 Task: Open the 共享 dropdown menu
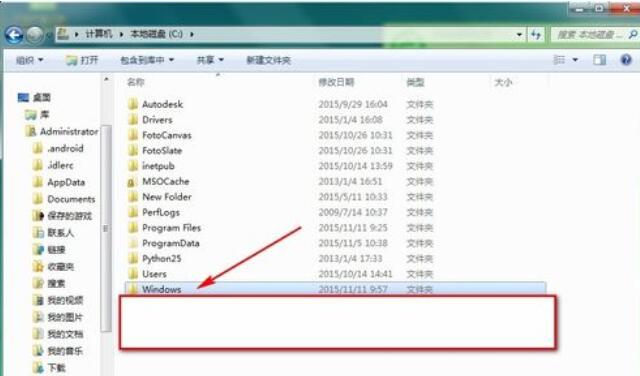pos(210,60)
